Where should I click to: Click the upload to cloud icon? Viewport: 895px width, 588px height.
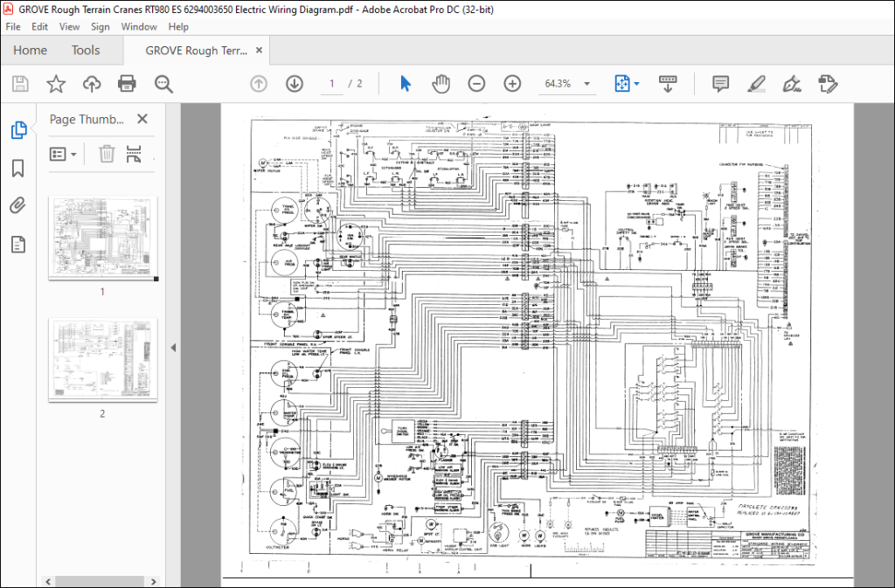(x=91, y=85)
